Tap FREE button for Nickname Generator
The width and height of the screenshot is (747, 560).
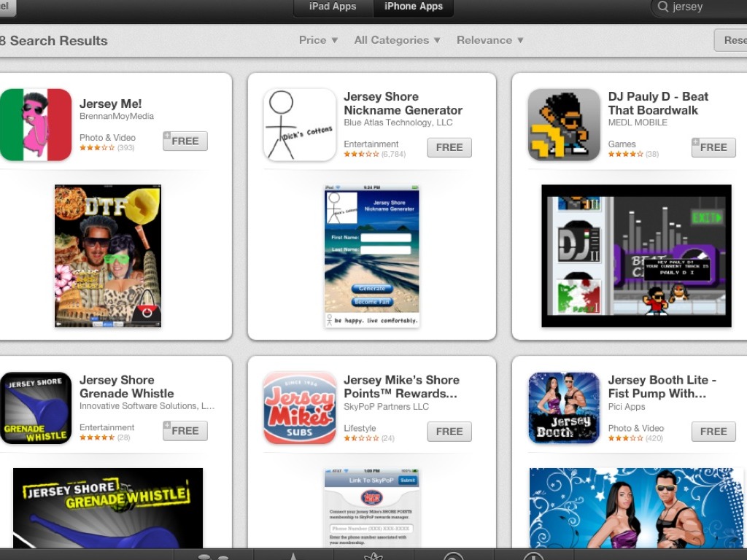point(449,147)
